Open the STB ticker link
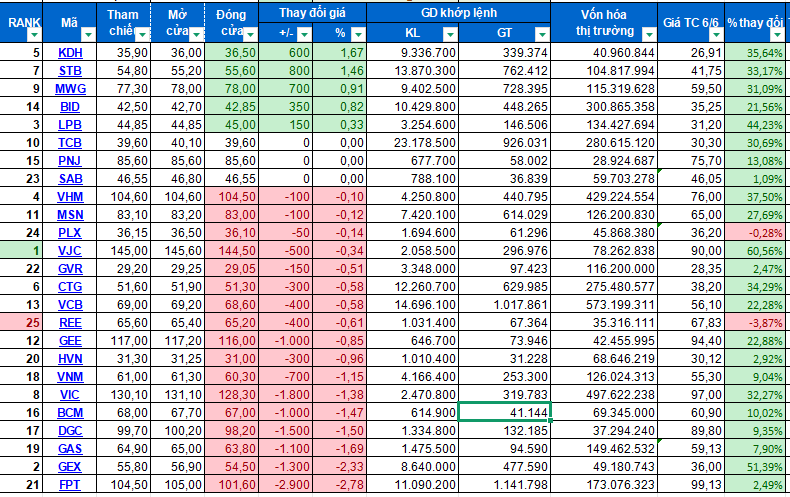The image size is (790, 497). click(70, 71)
